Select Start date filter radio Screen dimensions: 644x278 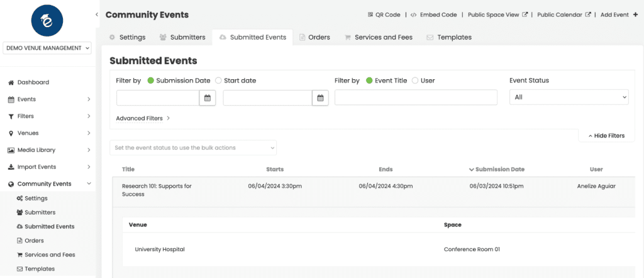point(218,81)
